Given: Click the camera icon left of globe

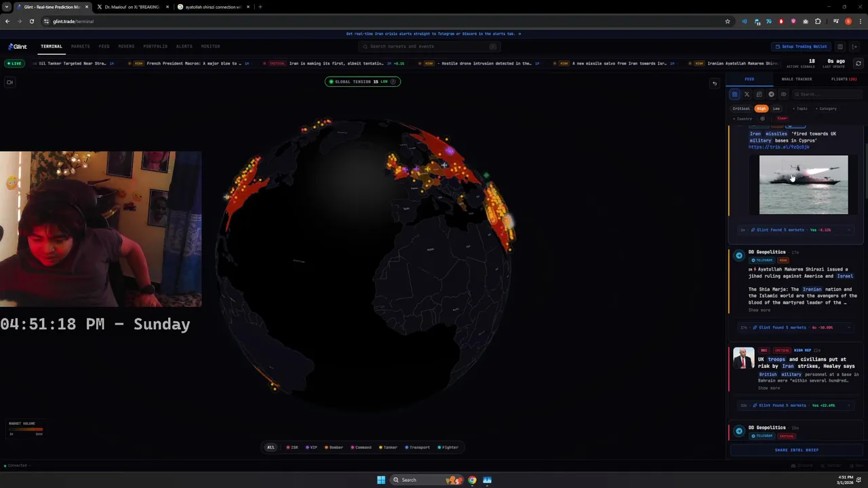Looking at the screenshot, I should tap(9, 82).
